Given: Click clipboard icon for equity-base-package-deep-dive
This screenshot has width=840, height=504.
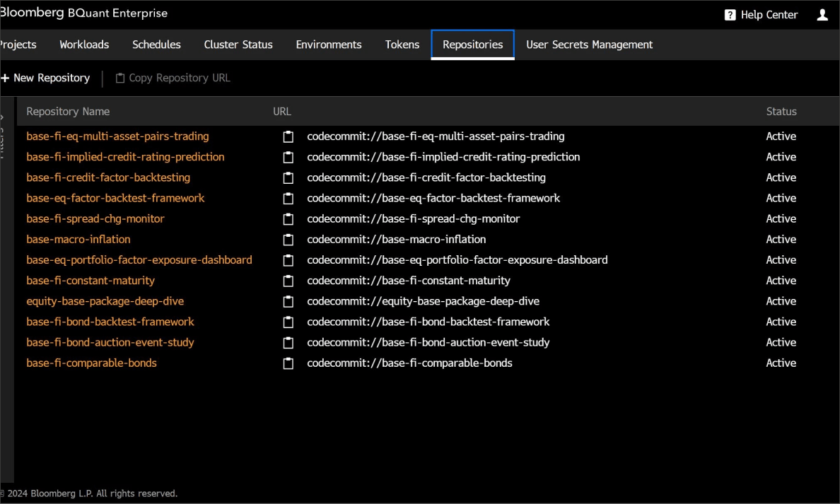Looking at the screenshot, I should click(x=288, y=301).
